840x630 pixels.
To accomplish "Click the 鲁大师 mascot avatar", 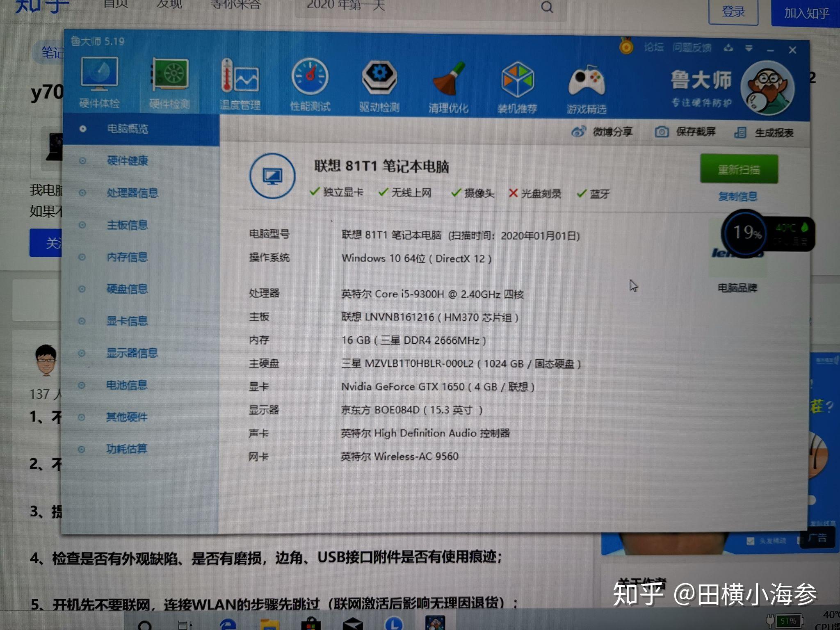I will coord(767,88).
